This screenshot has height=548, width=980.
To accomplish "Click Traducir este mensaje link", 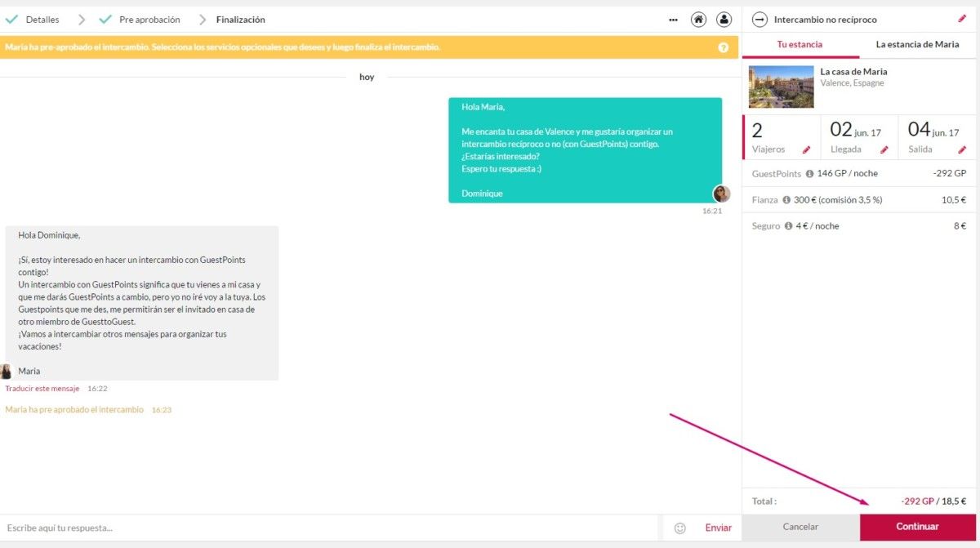I will (42, 389).
